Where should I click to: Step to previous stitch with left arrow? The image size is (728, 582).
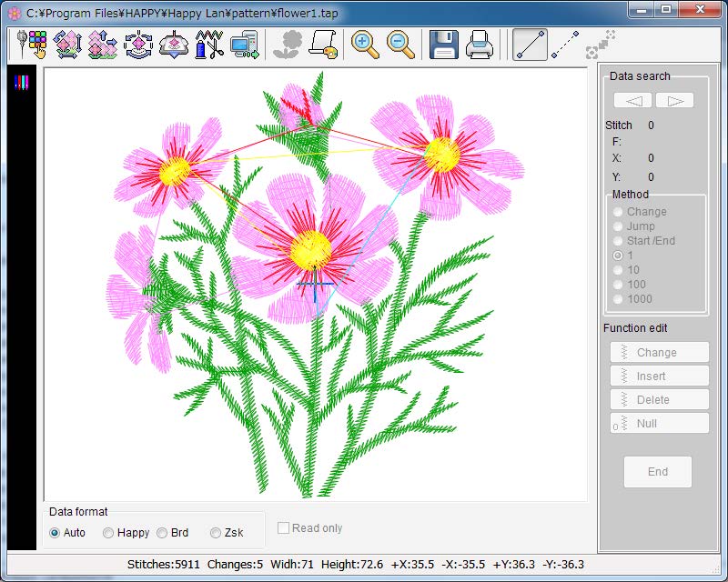(633, 100)
